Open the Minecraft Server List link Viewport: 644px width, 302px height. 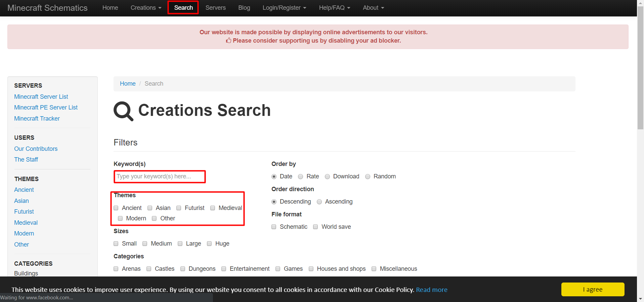[x=41, y=97]
